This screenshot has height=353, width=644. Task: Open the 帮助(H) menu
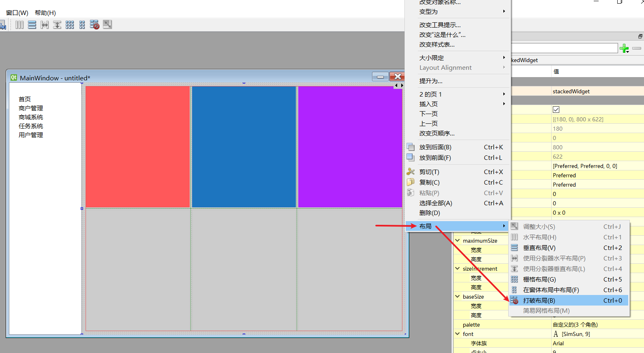(x=45, y=13)
